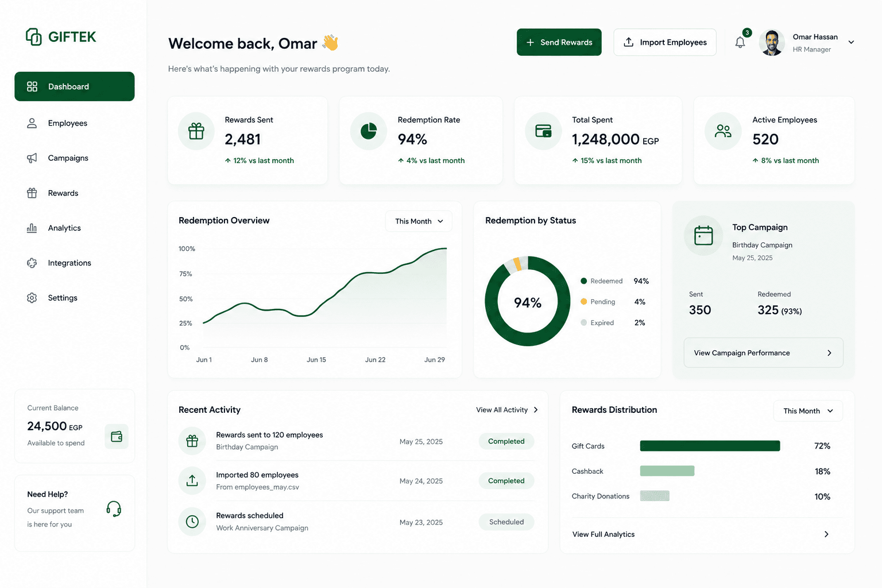The width and height of the screenshot is (882, 588).
Task: Click the 24,500 EGP balance value
Action: [55, 426]
